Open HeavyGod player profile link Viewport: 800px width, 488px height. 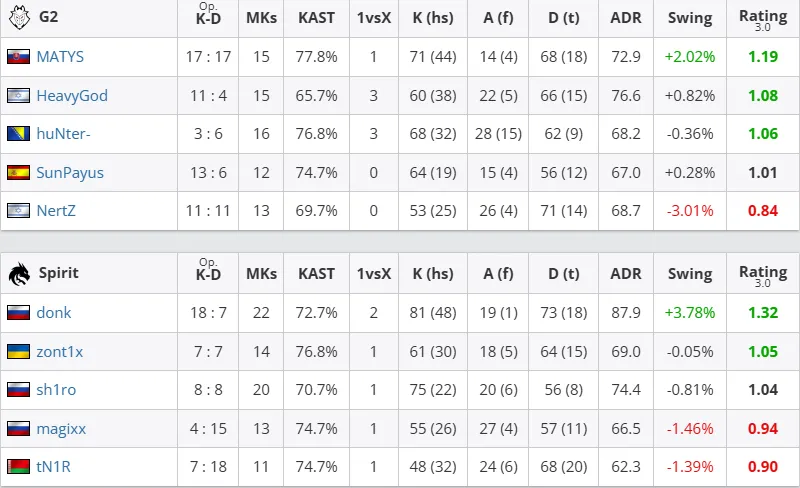[72, 95]
